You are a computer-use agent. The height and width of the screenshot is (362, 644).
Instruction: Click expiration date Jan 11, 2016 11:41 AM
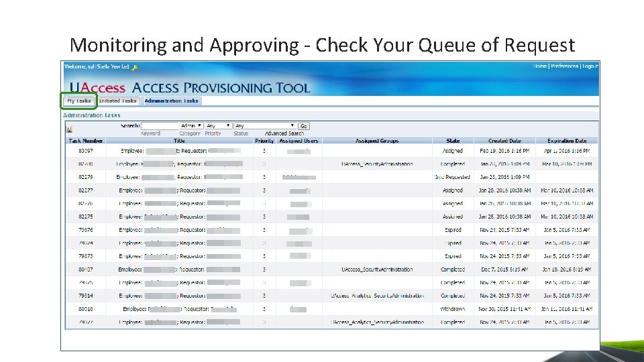coord(567,309)
